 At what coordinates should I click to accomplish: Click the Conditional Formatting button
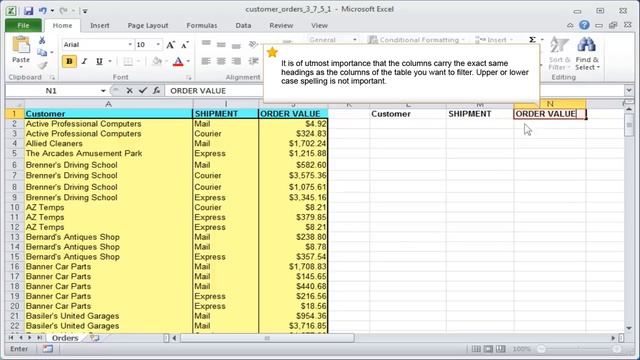click(416, 40)
